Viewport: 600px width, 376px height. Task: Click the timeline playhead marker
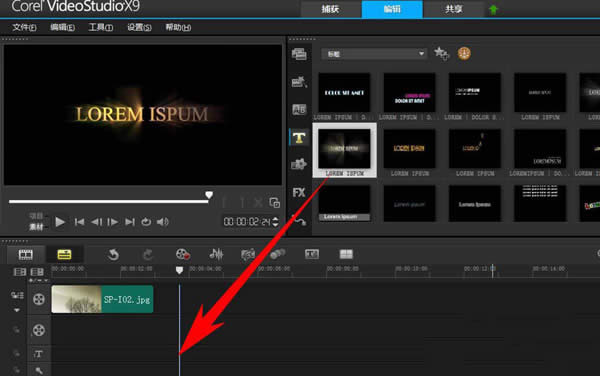tap(179, 270)
